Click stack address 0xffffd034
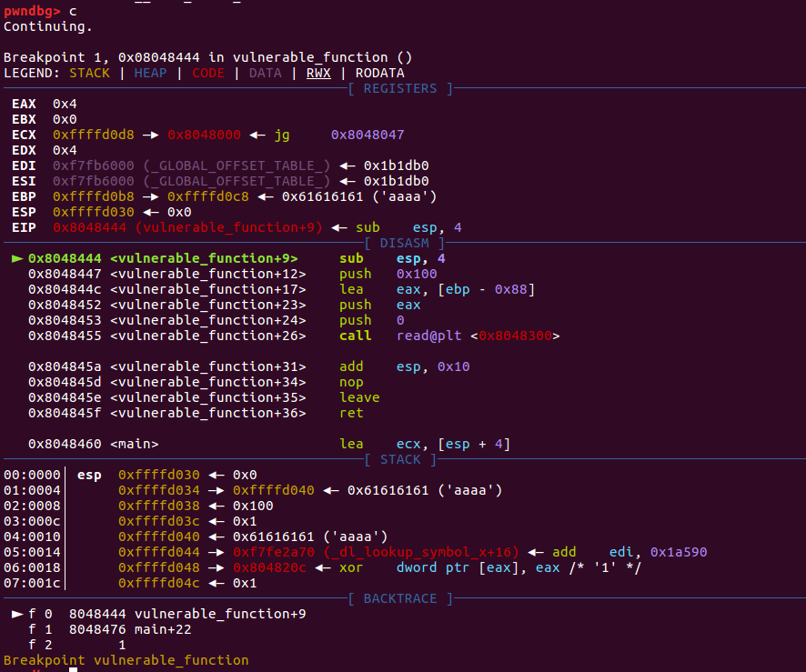 (x=159, y=490)
